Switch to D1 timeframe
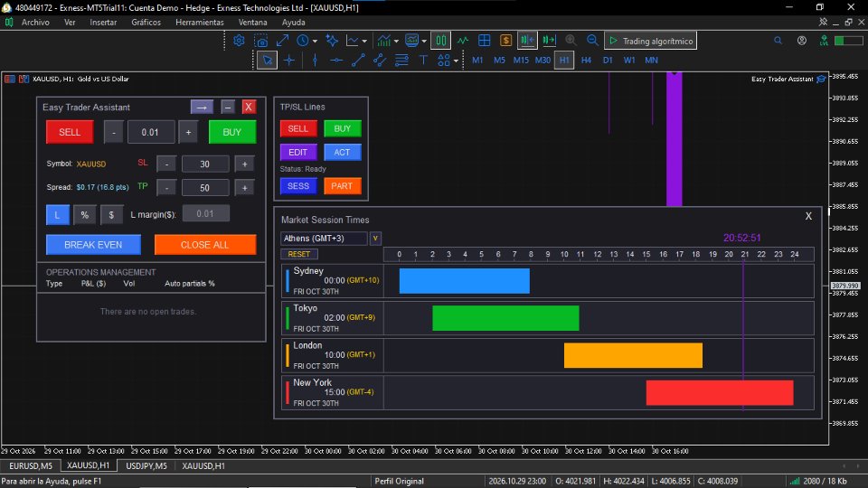This screenshot has height=488, width=868. pyautogui.click(x=608, y=60)
